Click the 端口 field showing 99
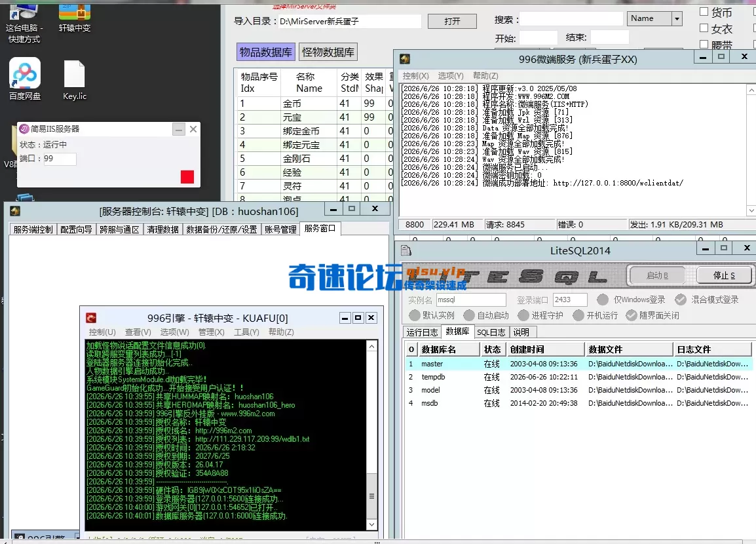Image resolution: width=756 pixels, height=544 pixels. [60, 159]
